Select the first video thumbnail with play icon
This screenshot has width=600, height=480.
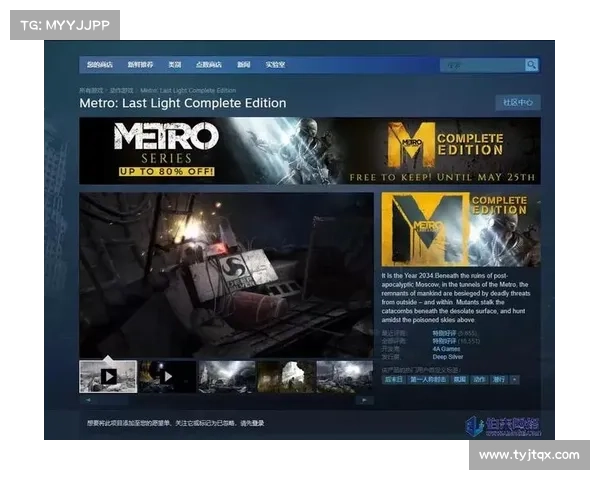pyautogui.click(x=108, y=377)
